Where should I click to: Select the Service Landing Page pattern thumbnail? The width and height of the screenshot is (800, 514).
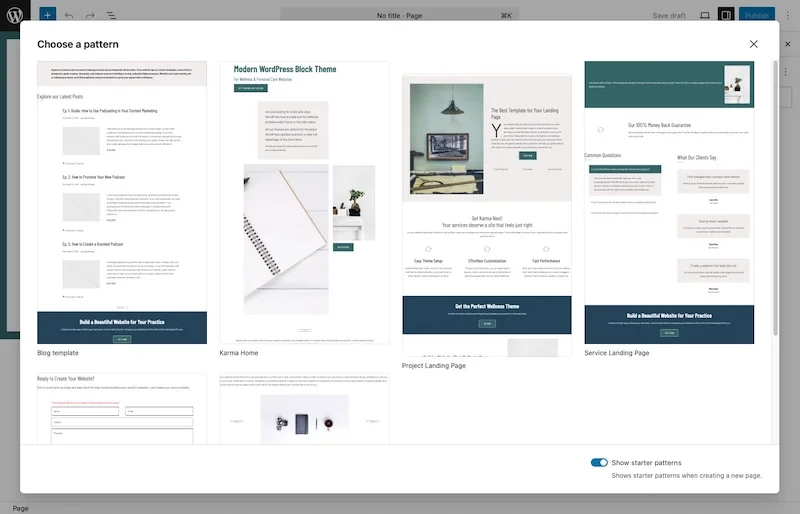[669, 203]
